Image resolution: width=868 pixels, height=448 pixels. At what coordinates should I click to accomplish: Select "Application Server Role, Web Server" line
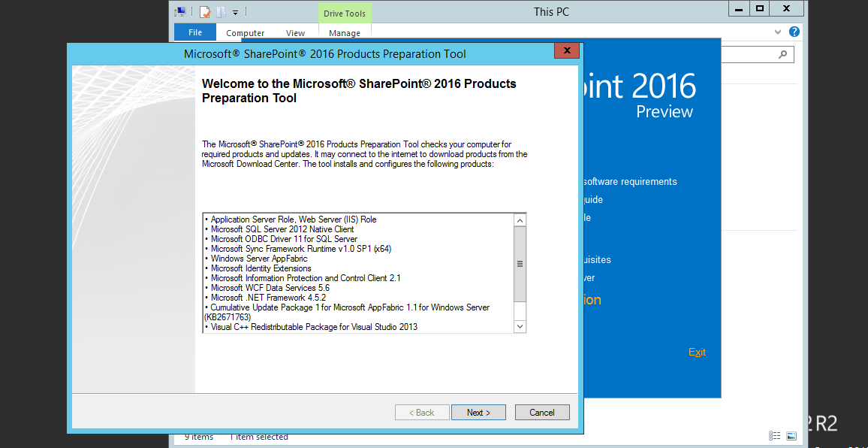pyautogui.click(x=290, y=219)
